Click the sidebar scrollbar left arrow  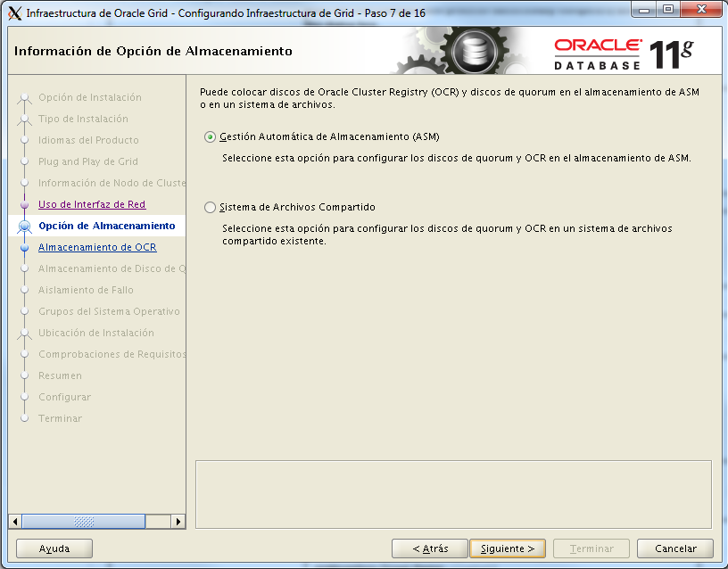coord(15,522)
